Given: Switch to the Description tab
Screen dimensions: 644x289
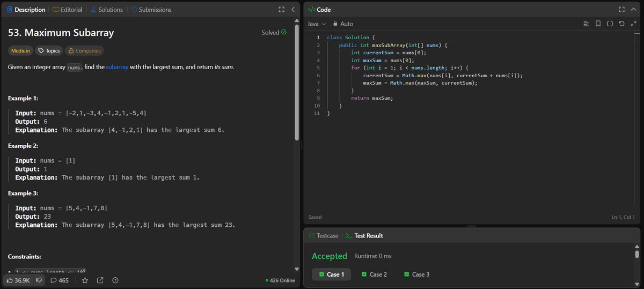Looking at the screenshot, I should 27,10.
